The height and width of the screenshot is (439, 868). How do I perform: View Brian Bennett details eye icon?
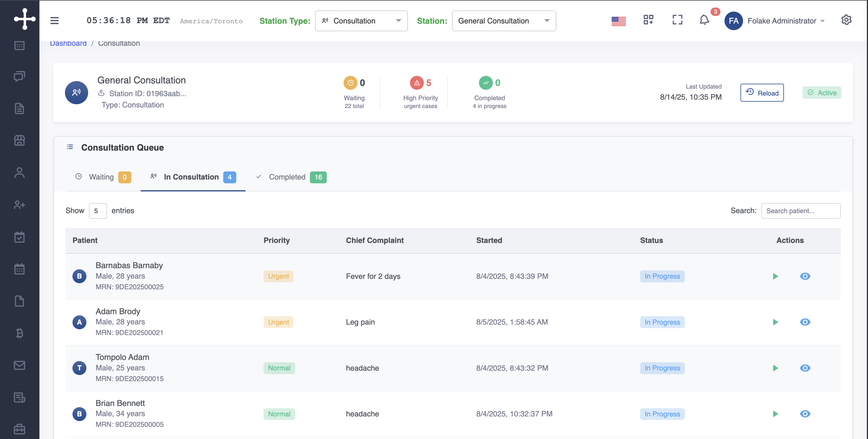805,414
